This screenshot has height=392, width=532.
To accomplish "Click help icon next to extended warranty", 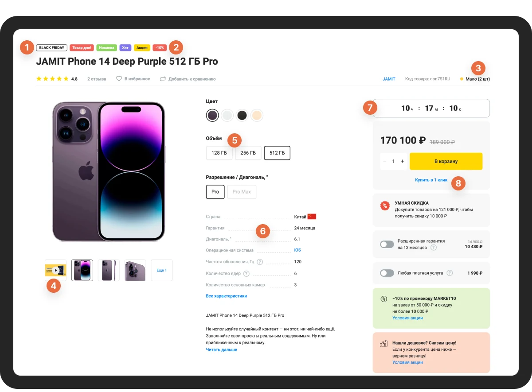I will tap(434, 247).
